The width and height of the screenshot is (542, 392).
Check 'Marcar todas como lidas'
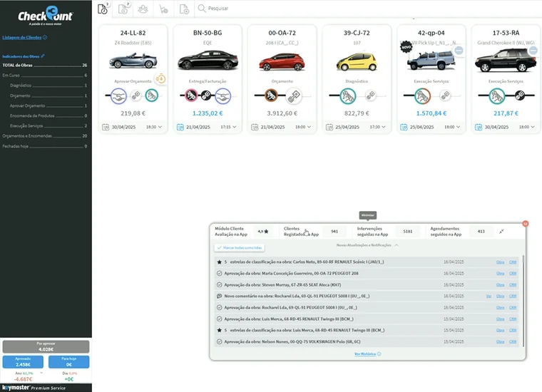coord(239,248)
